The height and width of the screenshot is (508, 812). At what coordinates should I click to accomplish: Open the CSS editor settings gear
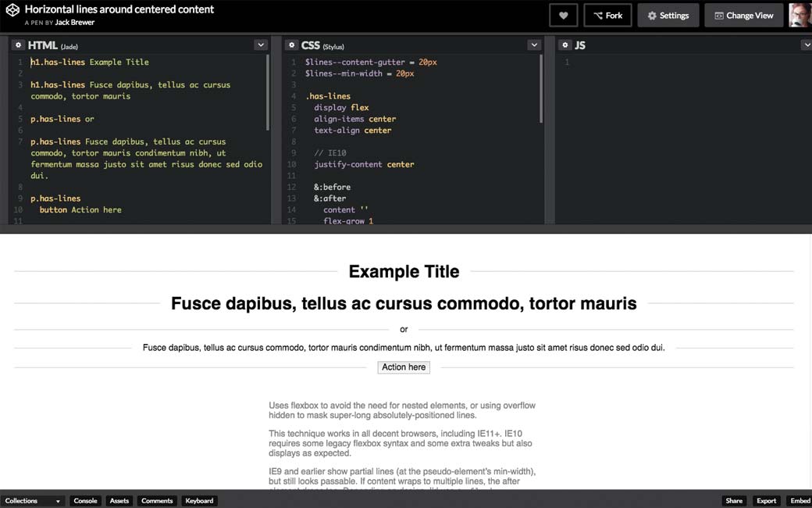[290, 46]
